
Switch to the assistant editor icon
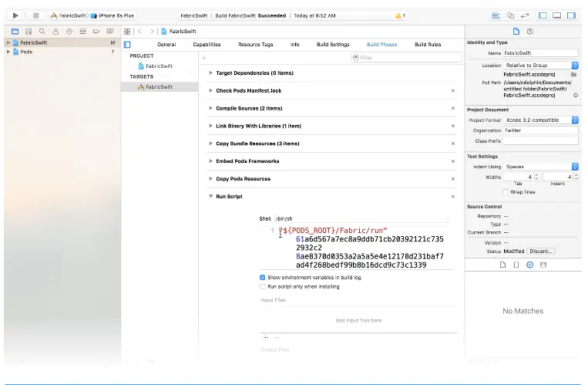pos(510,15)
